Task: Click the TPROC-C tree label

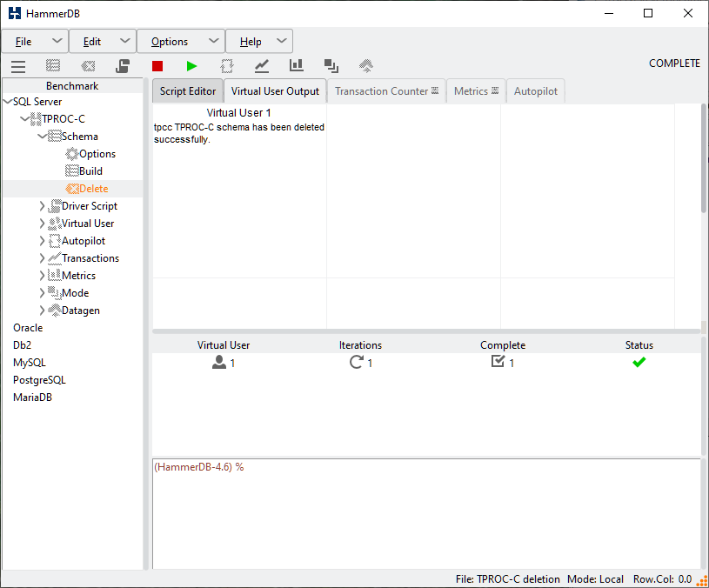Action: tap(64, 119)
